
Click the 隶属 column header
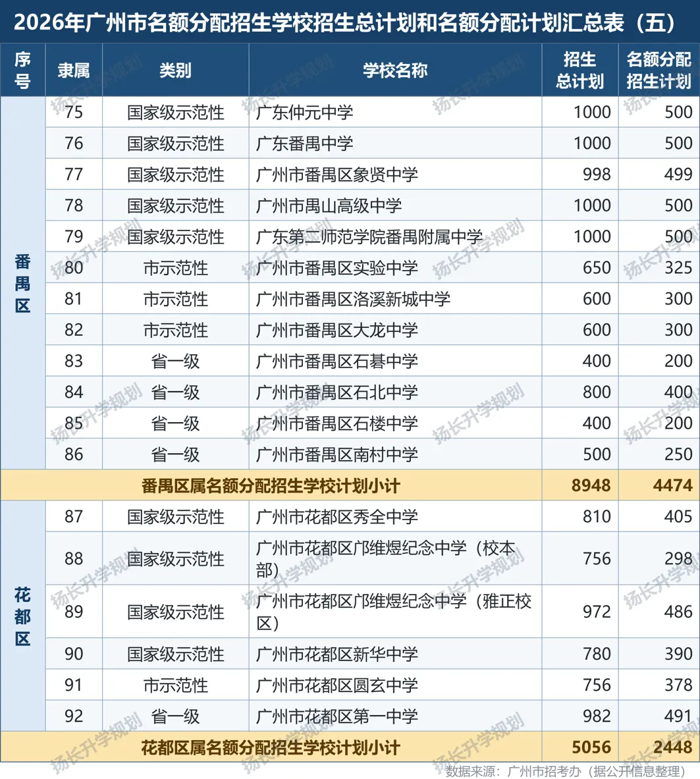click(74, 70)
